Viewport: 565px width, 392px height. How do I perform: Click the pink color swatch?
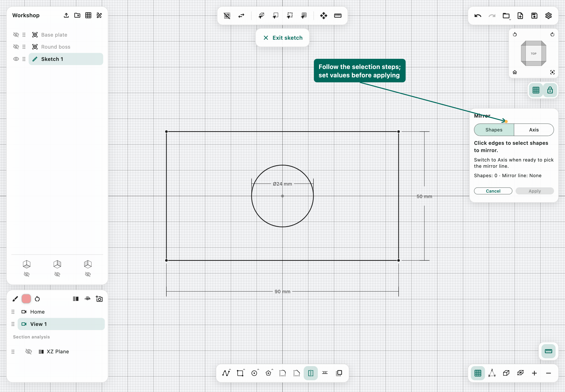pyautogui.click(x=26, y=299)
